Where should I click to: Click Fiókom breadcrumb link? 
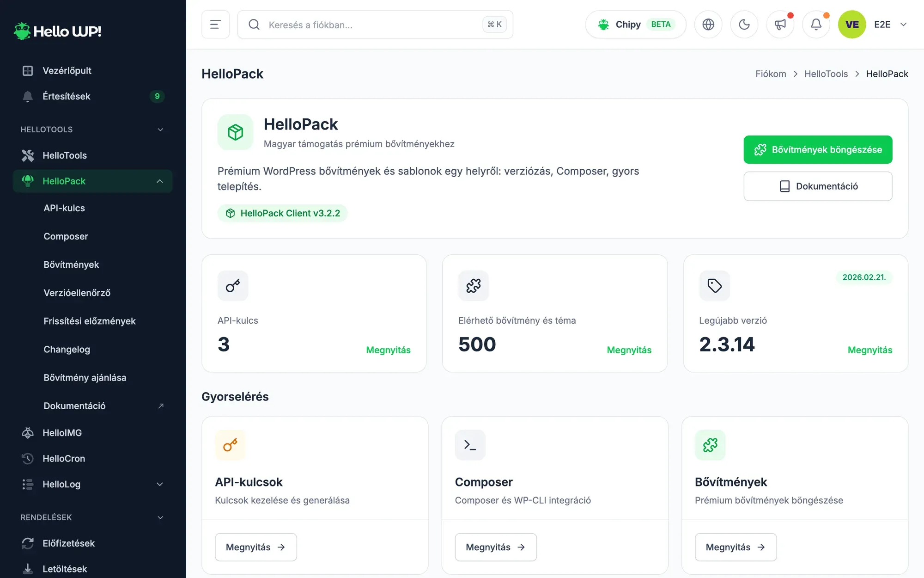click(771, 74)
